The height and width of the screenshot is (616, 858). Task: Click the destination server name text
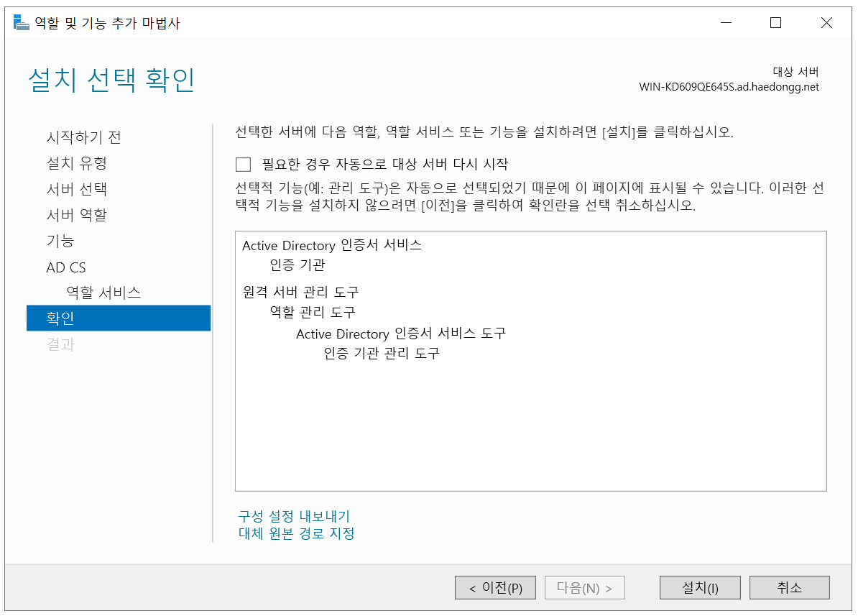[x=729, y=87]
